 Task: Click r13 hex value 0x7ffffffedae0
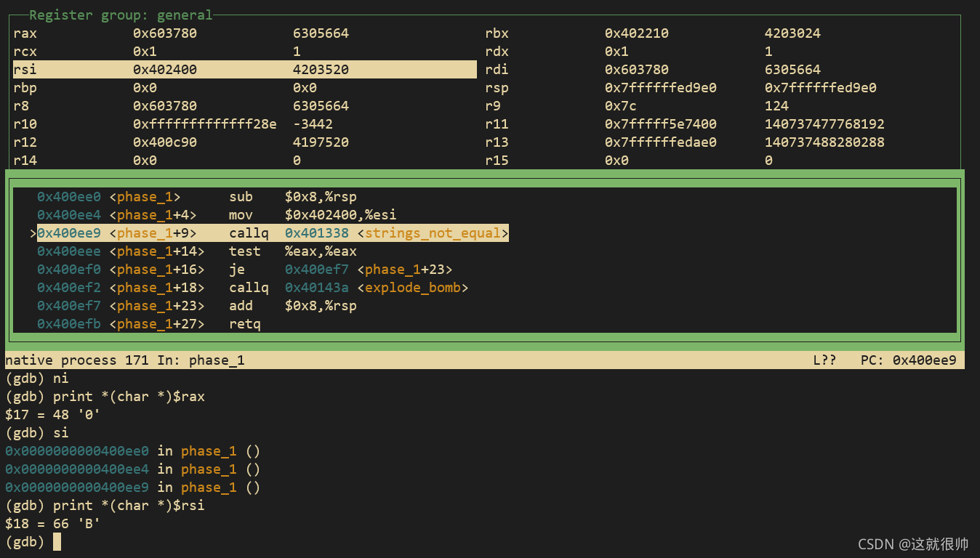[661, 142]
